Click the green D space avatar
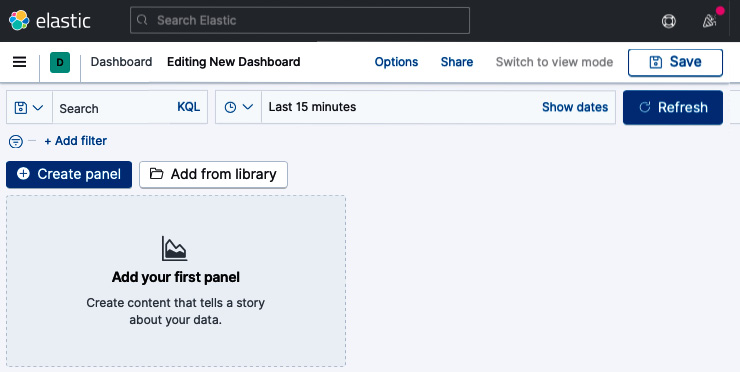The height and width of the screenshot is (372, 740). (60, 62)
